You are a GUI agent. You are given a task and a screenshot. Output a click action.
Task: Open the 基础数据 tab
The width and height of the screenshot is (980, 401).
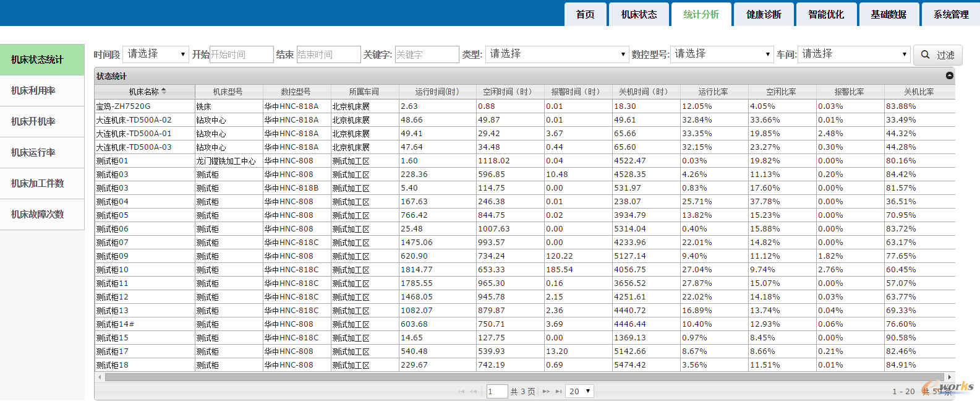pyautogui.click(x=888, y=14)
